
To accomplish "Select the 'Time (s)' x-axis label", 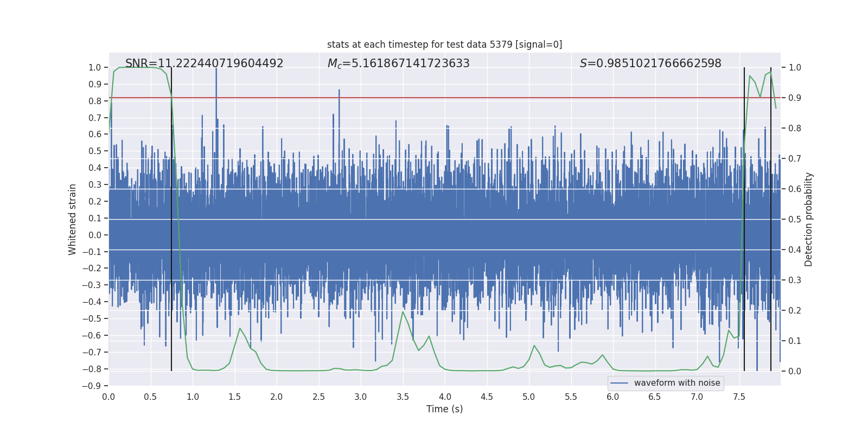I will pyautogui.click(x=444, y=409).
